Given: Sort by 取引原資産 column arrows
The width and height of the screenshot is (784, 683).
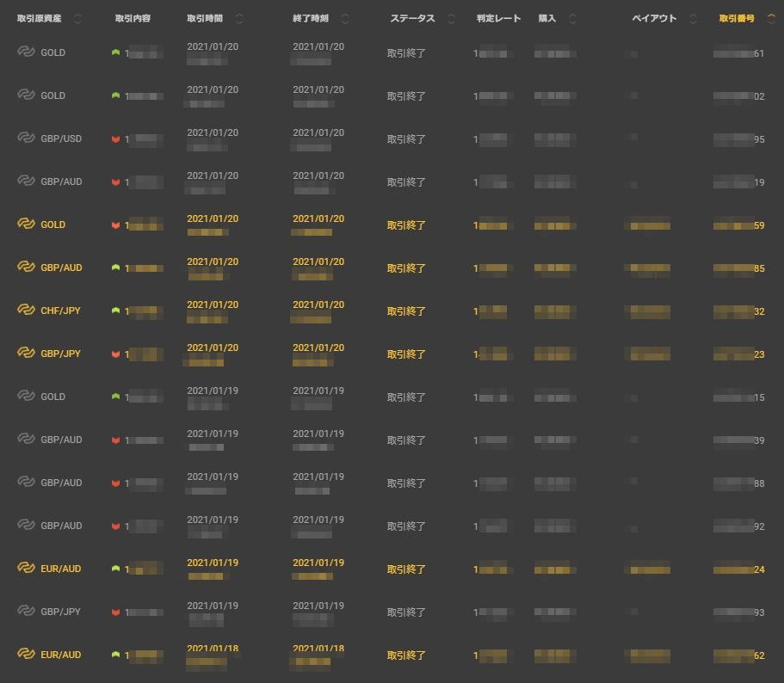Looking at the screenshot, I should pyautogui.click(x=78, y=19).
